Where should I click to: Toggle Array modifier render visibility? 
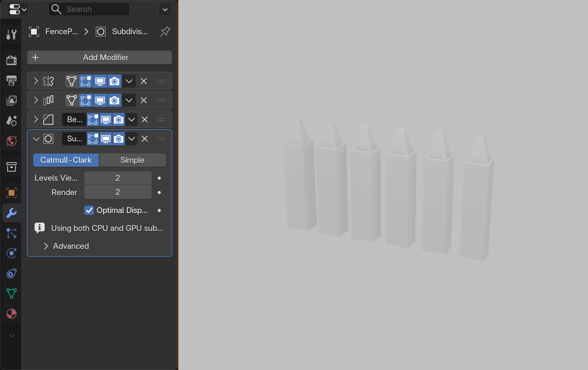(x=114, y=100)
